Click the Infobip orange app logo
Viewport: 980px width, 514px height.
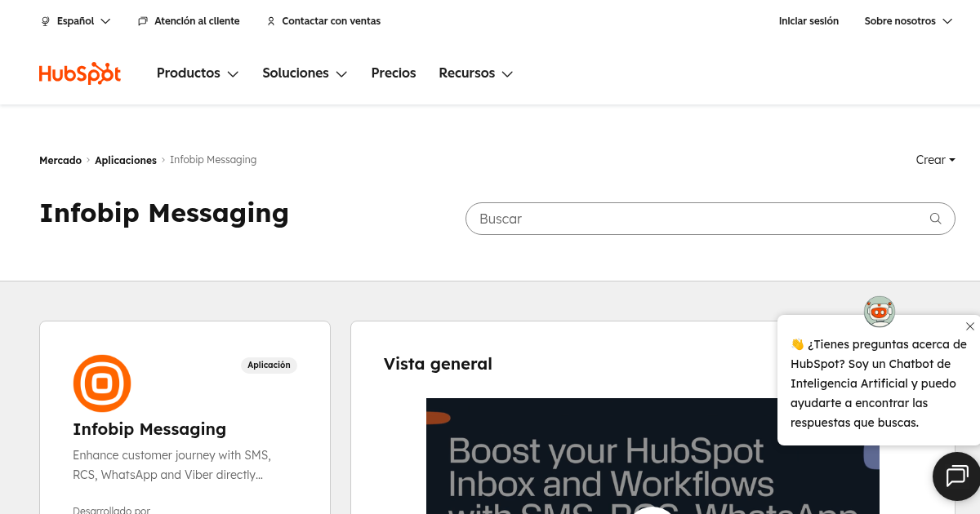tap(102, 383)
